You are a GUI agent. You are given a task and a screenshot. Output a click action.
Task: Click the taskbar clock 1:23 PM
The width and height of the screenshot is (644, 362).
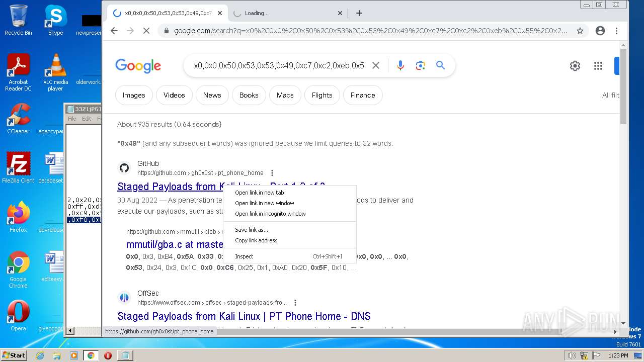pyautogui.click(x=618, y=355)
